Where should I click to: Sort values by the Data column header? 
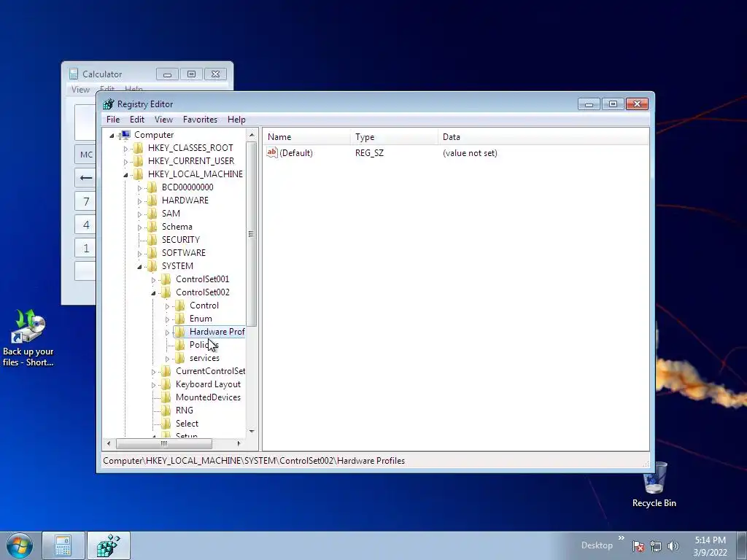[543, 136]
